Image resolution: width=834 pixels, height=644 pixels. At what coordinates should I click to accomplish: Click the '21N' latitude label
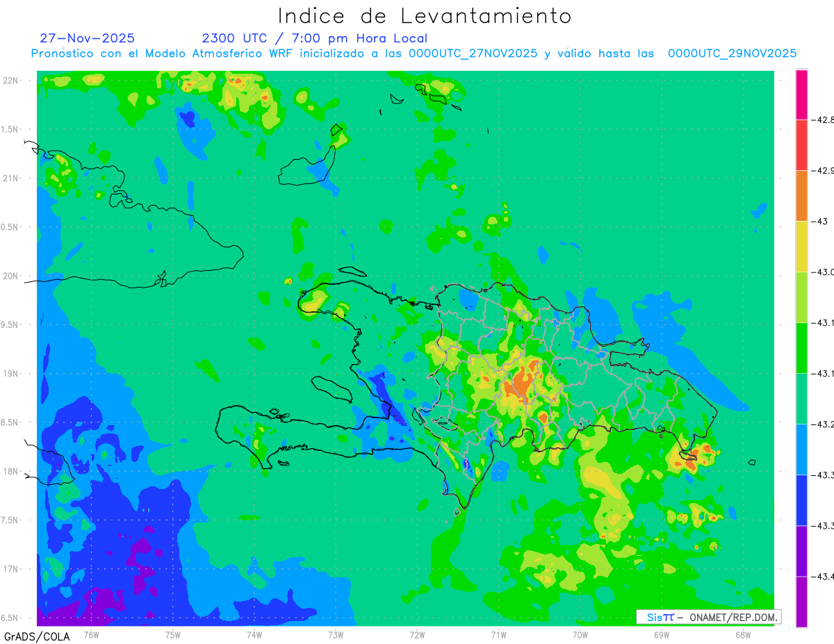(10, 179)
